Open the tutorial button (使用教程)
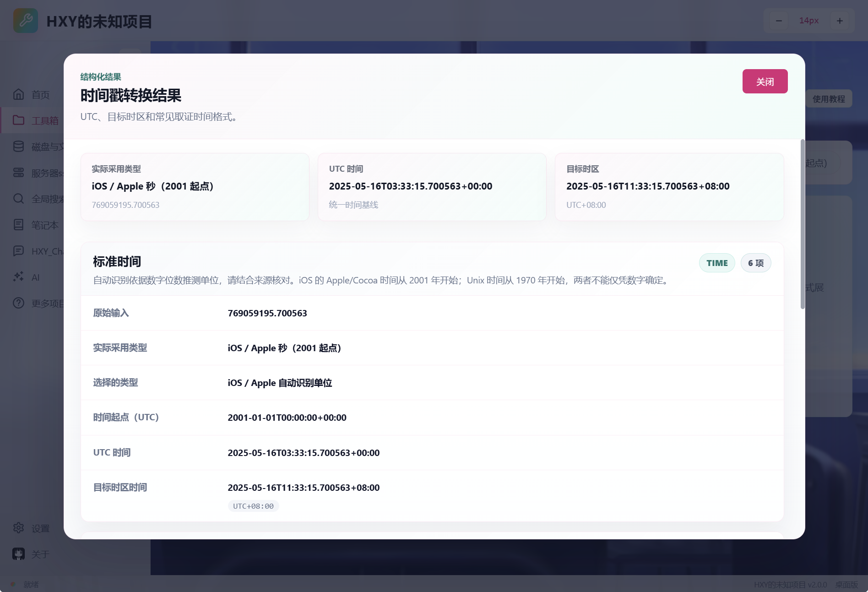Screen dimensions: 868x592 click(x=829, y=99)
